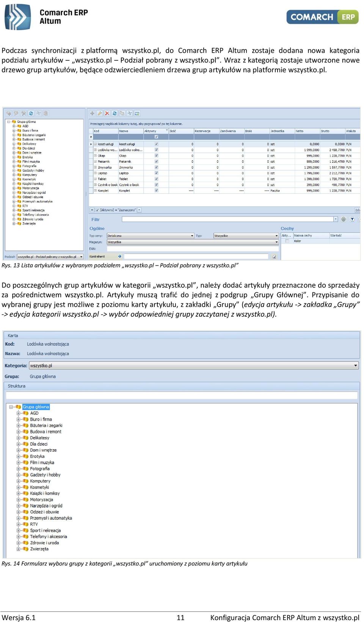Click the gear icon beside the Filtr field

pos(344,219)
